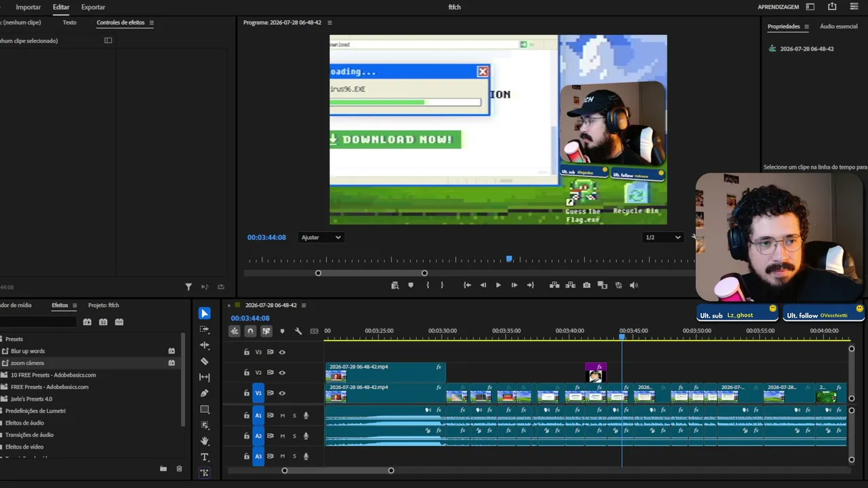
Task: Go to In point in Program monitor
Action: [467, 285]
